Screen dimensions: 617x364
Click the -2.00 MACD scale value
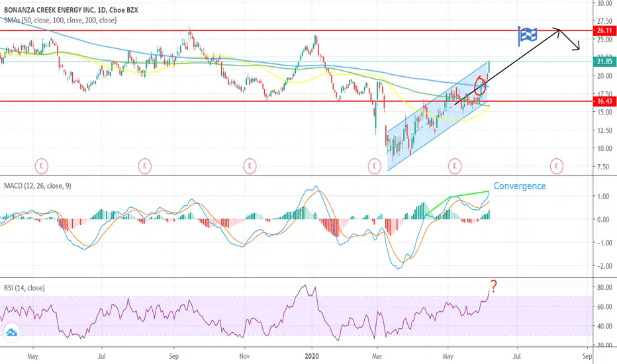(603, 267)
